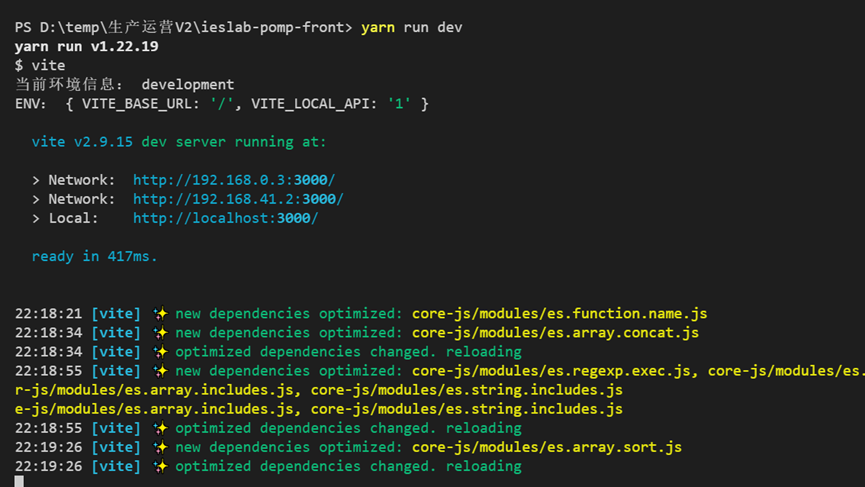This screenshot has width=865, height=487.
Task: Open the http://192.168.0.3:3000/ network link
Action: pyautogui.click(x=234, y=180)
